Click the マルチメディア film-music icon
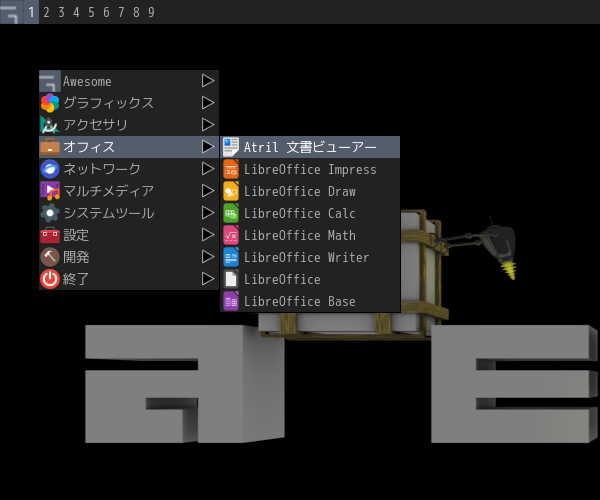Screen dimensions: 600x500 (50, 191)
